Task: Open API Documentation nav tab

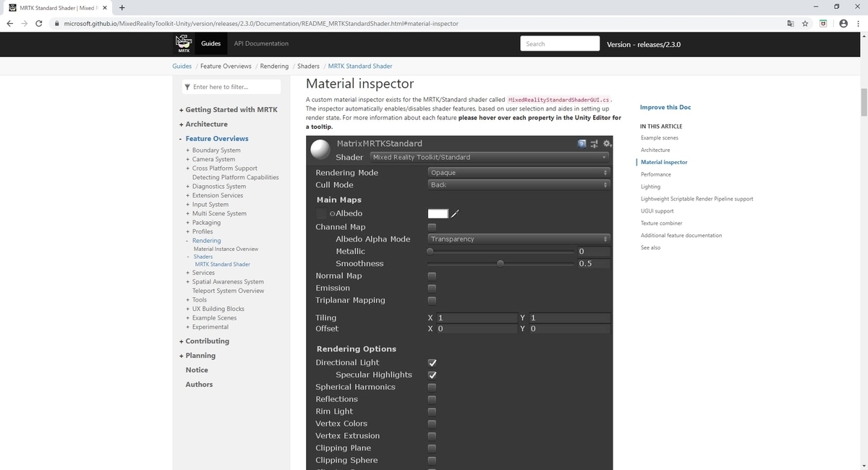Action: [261, 43]
